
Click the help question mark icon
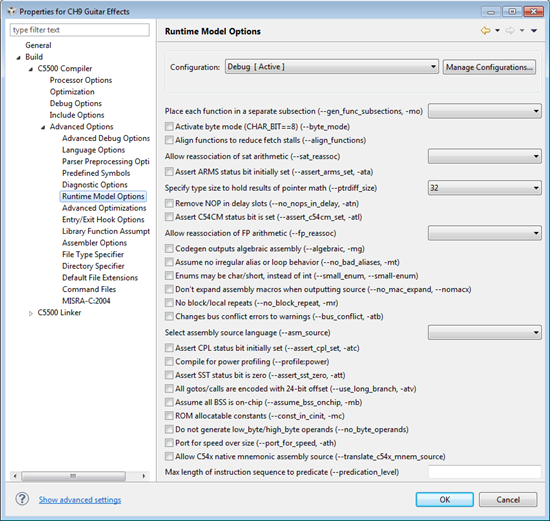pyautogui.click(x=22, y=499)
